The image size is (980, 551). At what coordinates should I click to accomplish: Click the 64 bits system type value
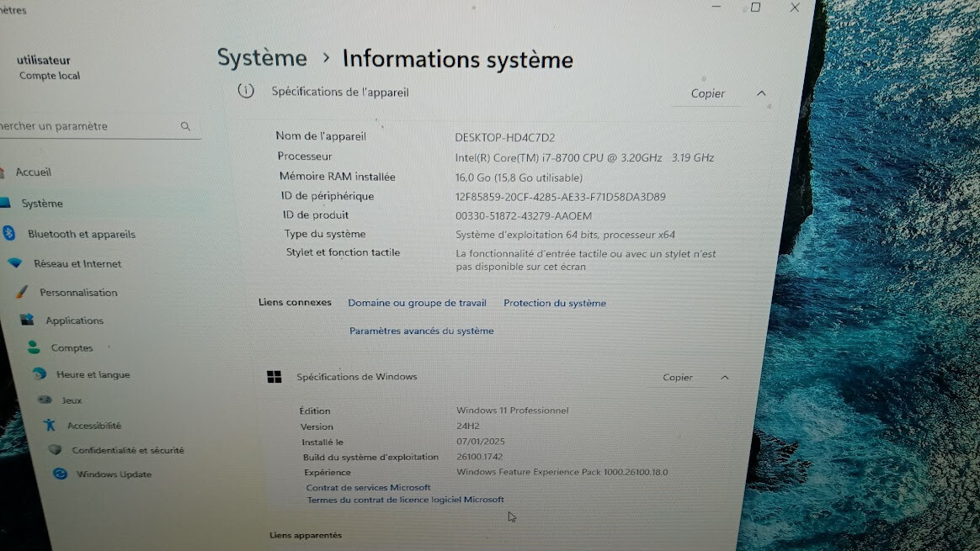[565, 235]
